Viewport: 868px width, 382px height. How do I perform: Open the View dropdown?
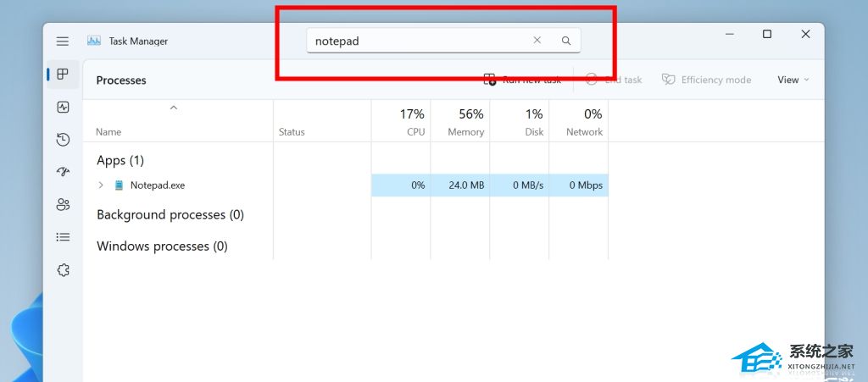click(x=793, y=80)
